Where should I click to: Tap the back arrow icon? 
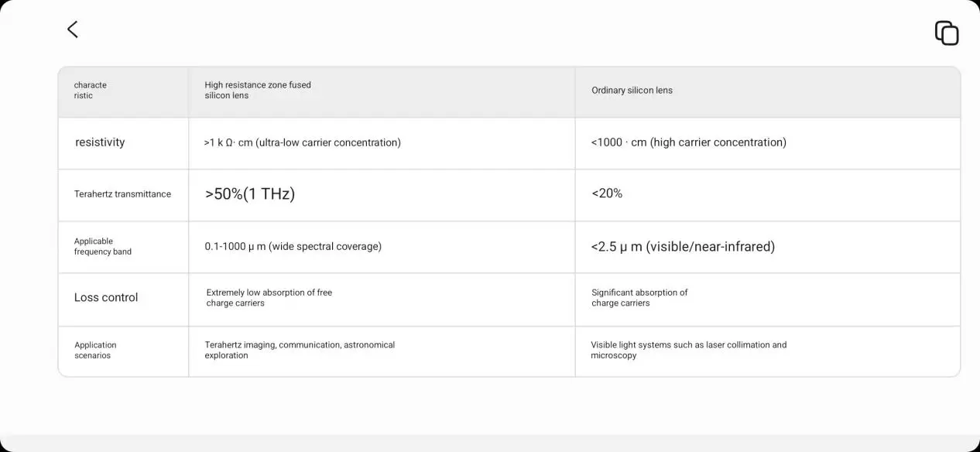(73, 29)
